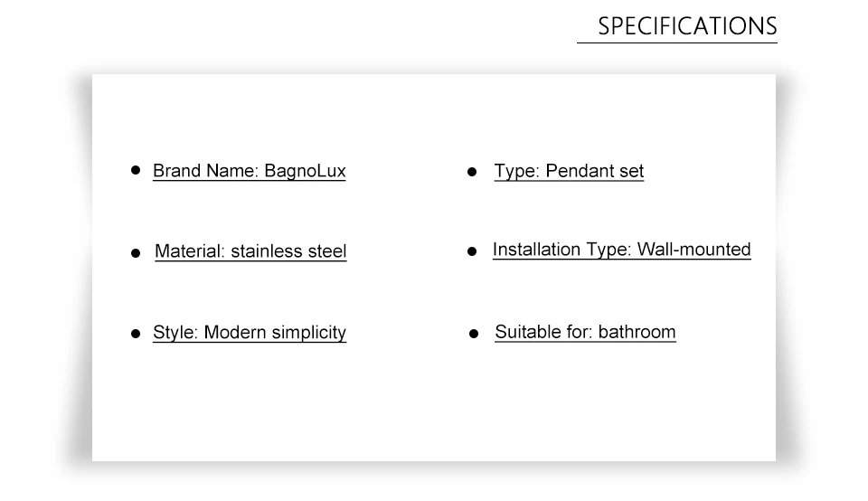The width and height of the screenshot is (868, 501).
Task: Select the Suitable for: bathroom link
Action: [x=585, y=332]
